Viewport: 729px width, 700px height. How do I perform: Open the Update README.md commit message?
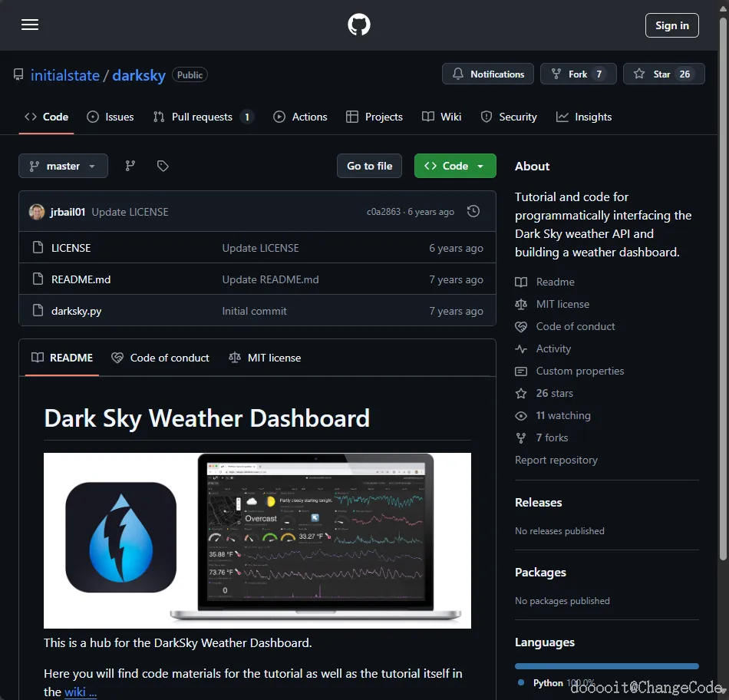[x=271, y=279]
